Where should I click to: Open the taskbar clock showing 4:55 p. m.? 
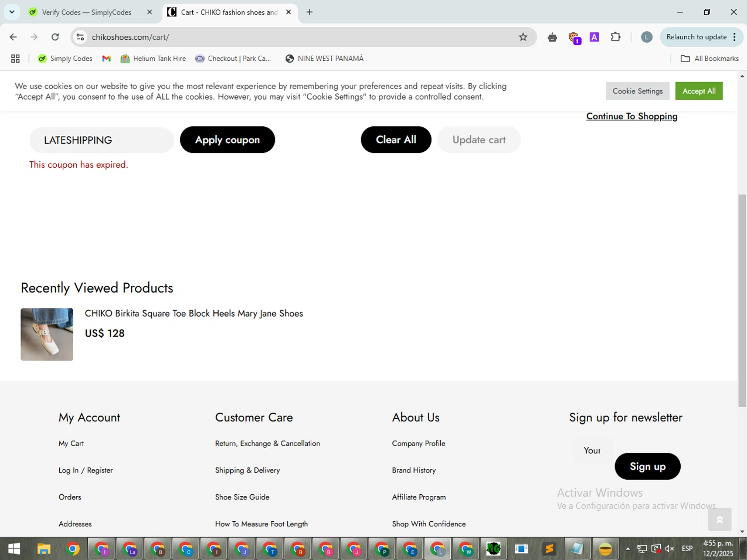pos(718,549)
